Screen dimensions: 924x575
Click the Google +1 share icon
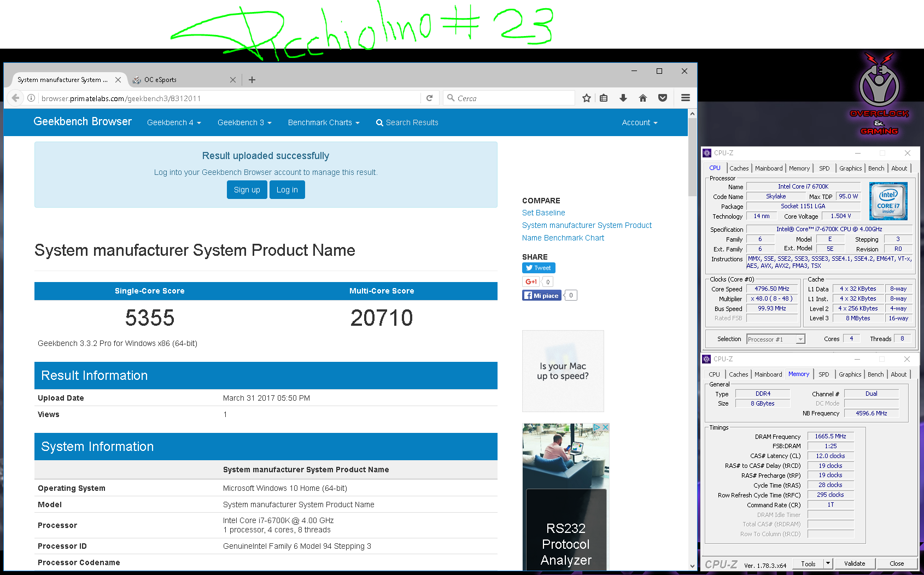tap(531, 281)
